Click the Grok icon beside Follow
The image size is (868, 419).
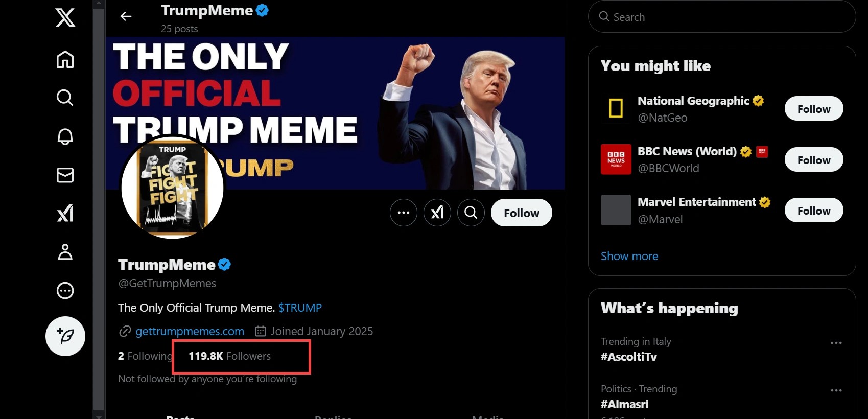click(437, 213)
